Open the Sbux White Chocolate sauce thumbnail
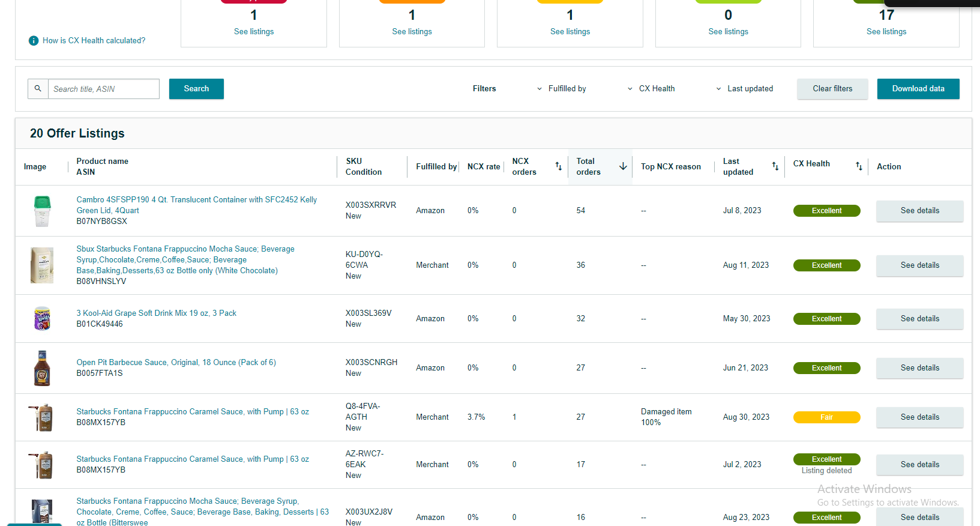The height and width of the screenshot is (526, 980). coord(42,265)
